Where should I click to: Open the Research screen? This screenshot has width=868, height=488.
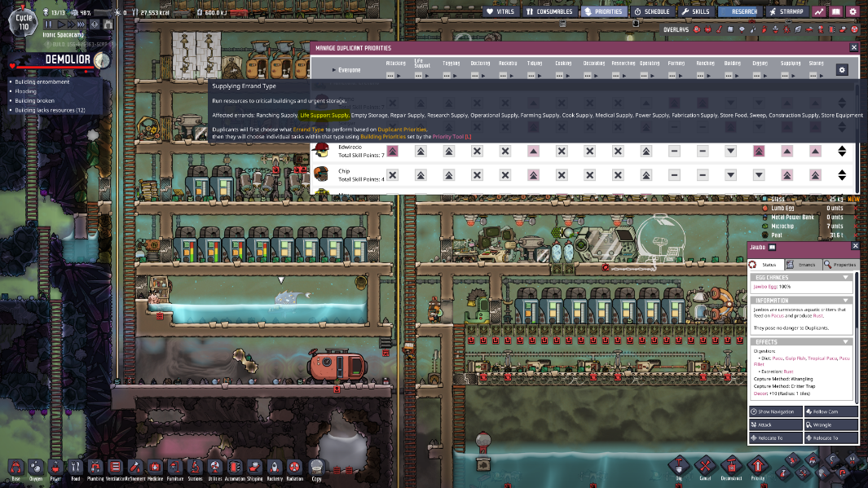[x=738, y=11]
